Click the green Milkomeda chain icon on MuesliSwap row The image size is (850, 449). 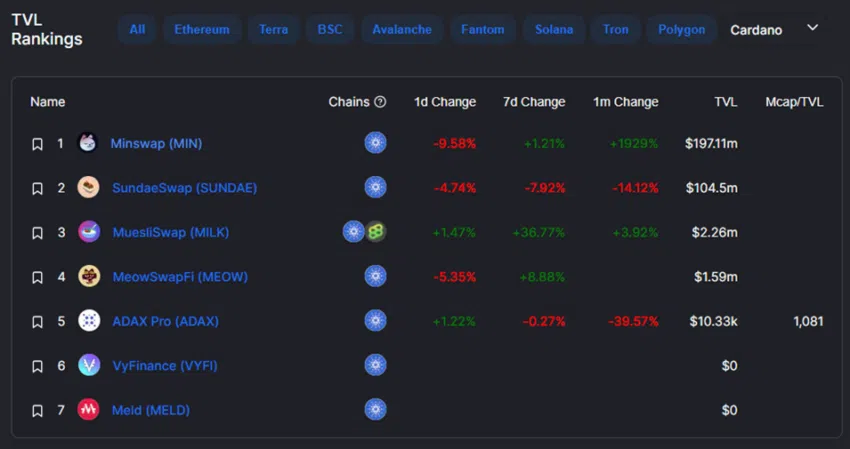376,232
